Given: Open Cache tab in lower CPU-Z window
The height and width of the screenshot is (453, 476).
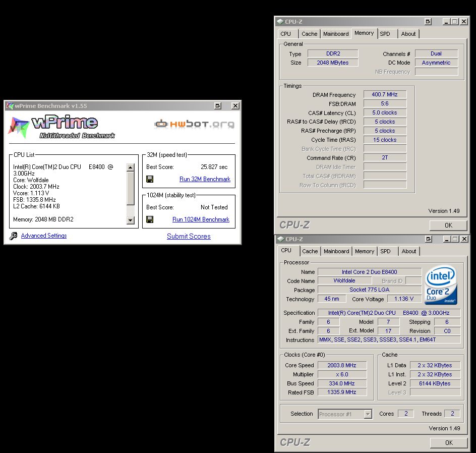Looking at the screenshot, I should coord(310,251).
